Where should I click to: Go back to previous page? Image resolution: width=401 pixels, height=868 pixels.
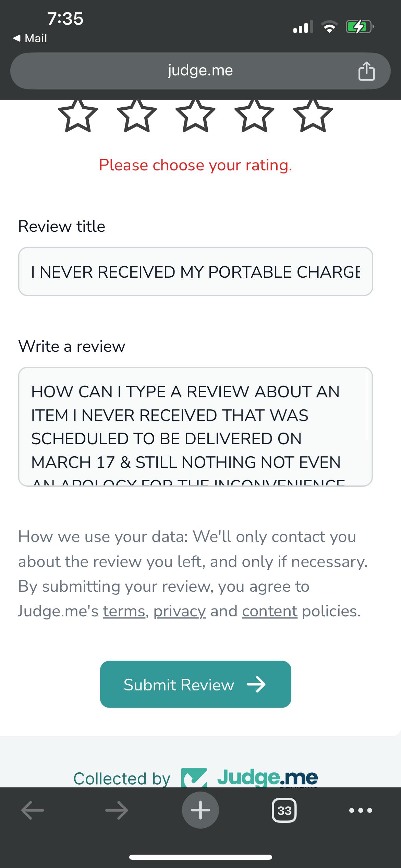click(33, 810)
